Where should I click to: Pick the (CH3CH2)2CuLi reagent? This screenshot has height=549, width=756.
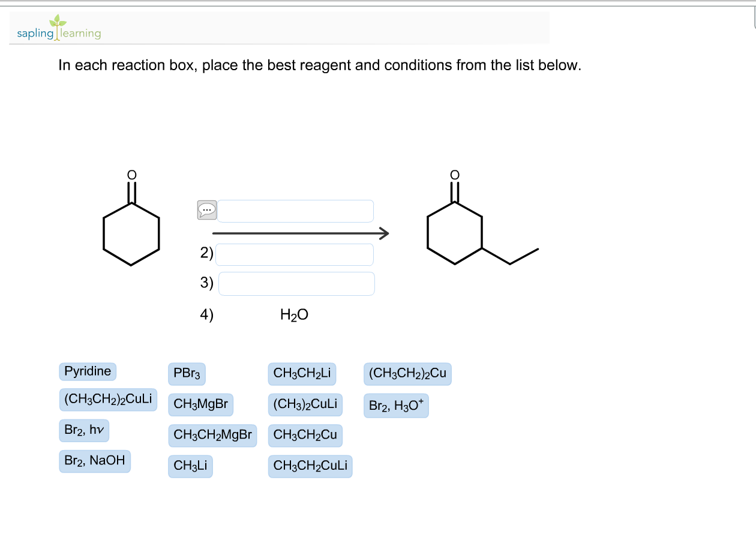tap(108, 400)
